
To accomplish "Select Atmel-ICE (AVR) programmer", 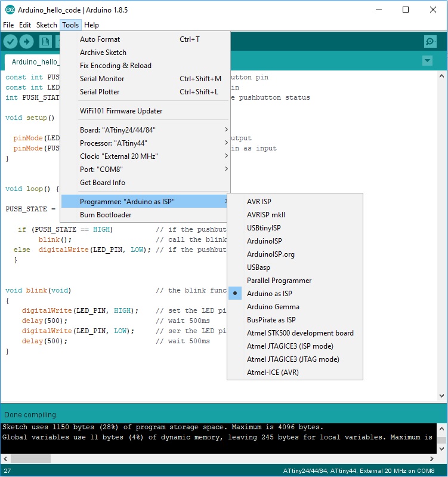I will point(295,372).
